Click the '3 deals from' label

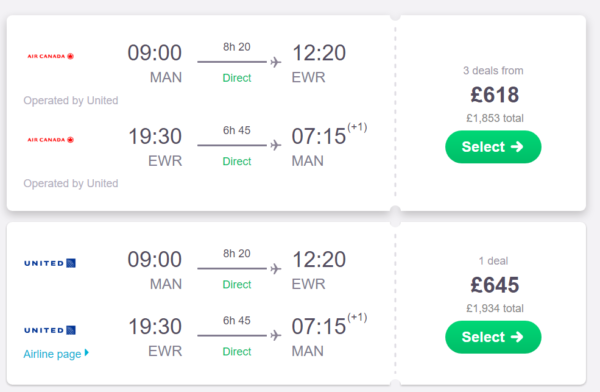click(x=493, y=70)
